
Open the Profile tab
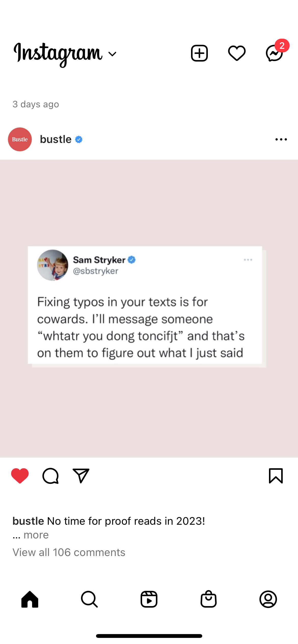point(268,599)
